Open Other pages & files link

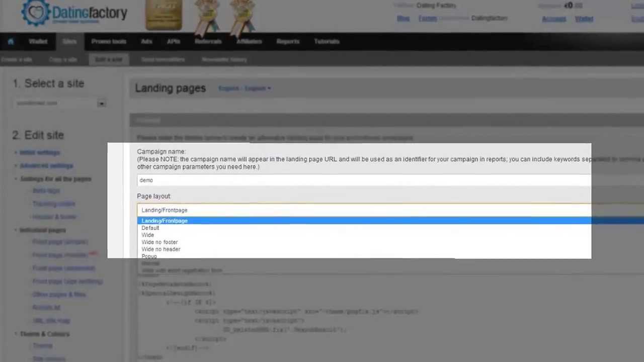(x=59, y=294)
